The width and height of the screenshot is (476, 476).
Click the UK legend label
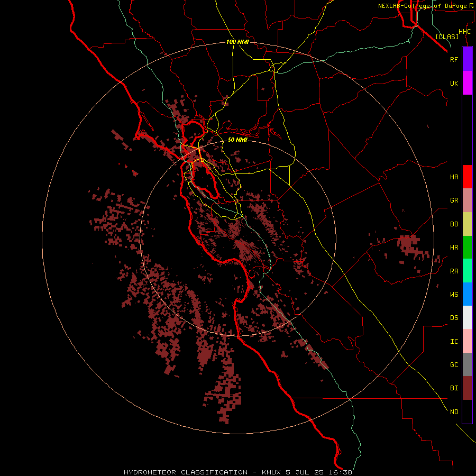454,83
